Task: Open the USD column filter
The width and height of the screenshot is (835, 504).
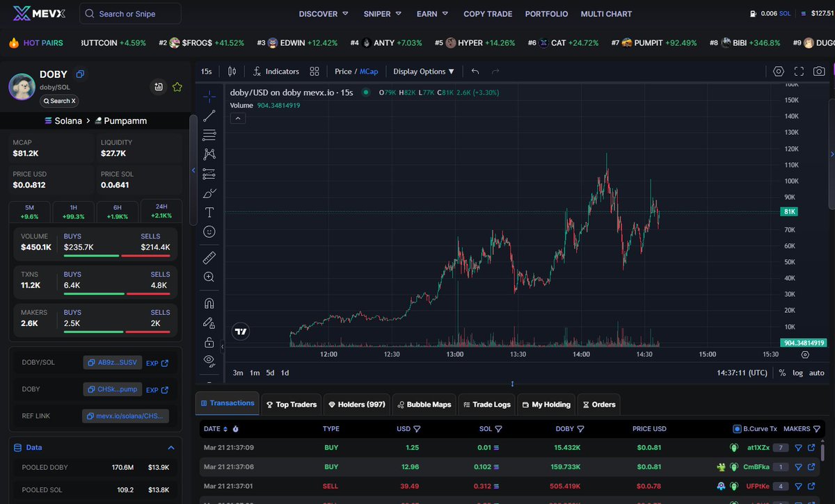Action: (x=417, y=429)
